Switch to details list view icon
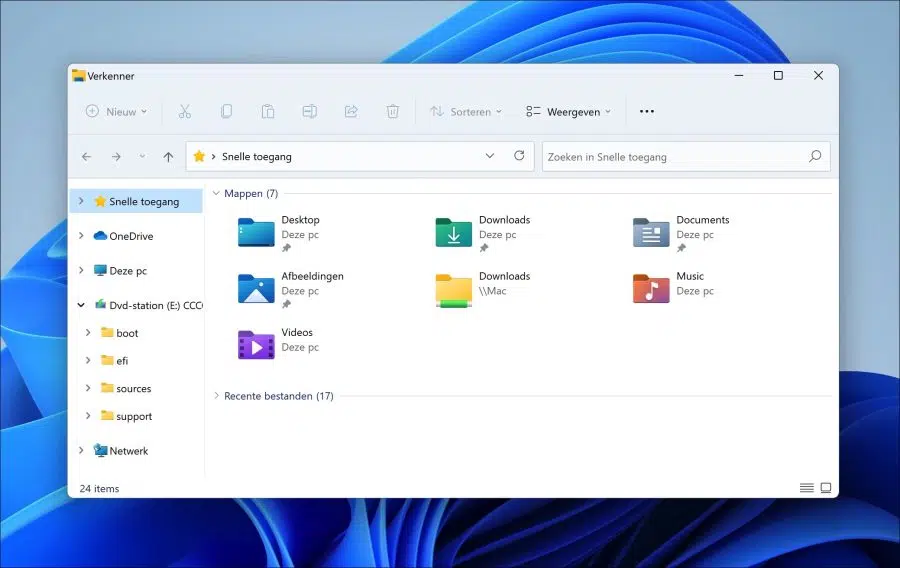900x568 pixels. click(x=806, y=488)
